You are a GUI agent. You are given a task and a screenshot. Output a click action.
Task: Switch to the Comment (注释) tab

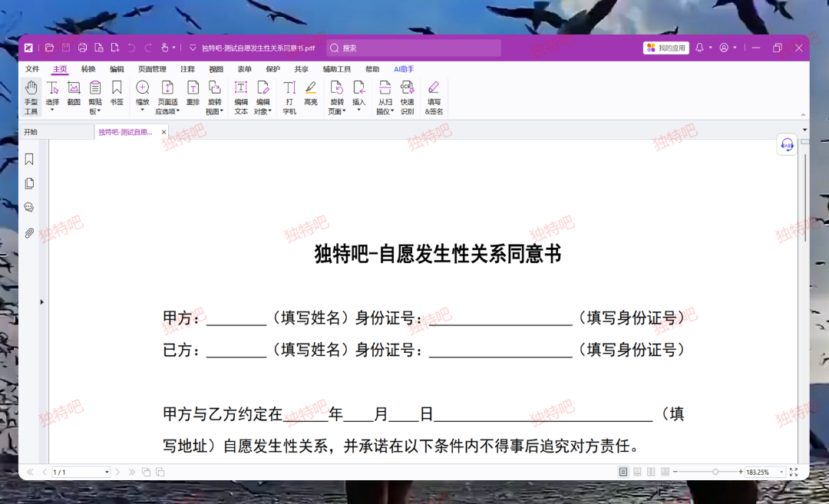coord(188,69)
